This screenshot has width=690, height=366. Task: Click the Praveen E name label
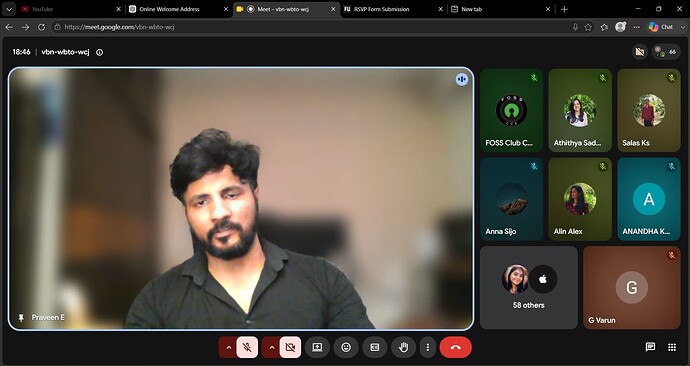click(48, 317)
